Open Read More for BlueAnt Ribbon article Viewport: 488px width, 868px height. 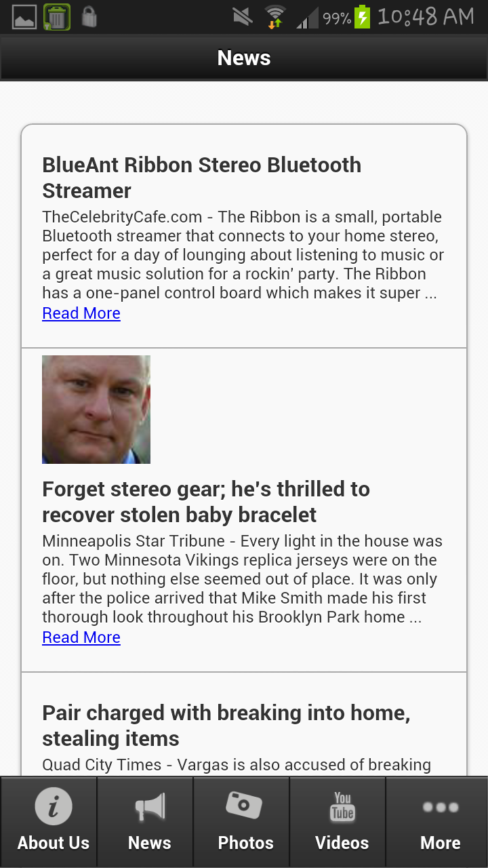tap(81, 313)
